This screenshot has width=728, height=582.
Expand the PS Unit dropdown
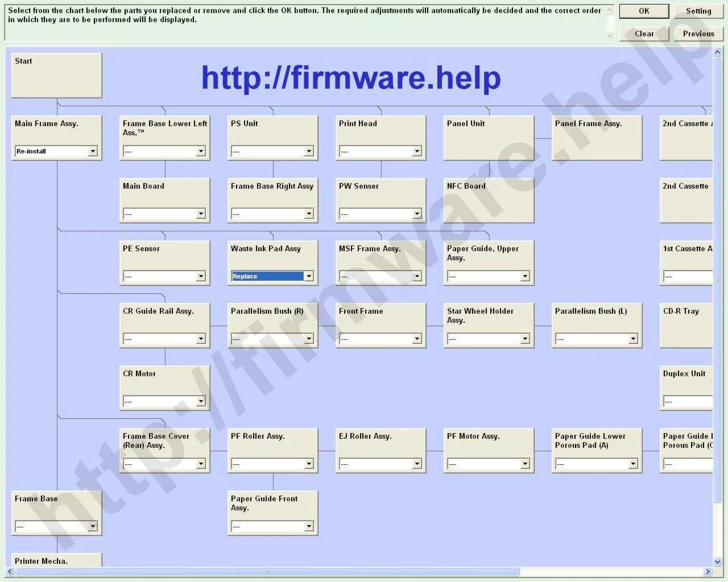pos(272,151)
